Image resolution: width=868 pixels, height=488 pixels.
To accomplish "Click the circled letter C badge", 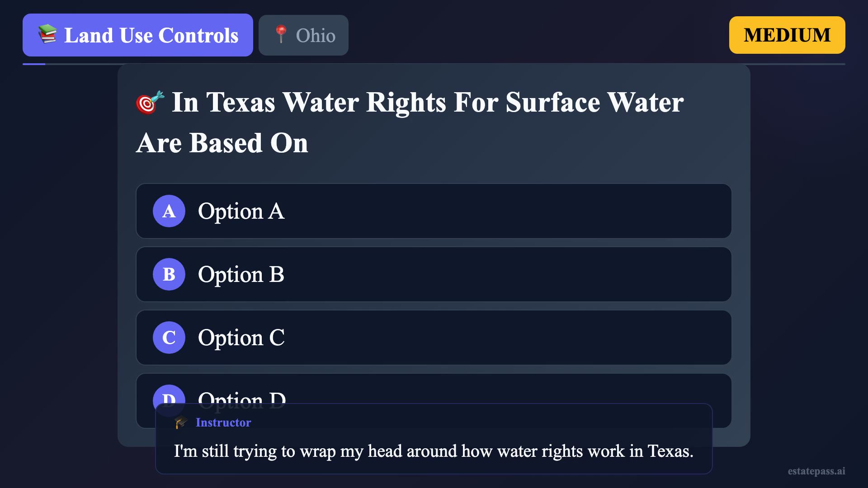I will [169, 338].
